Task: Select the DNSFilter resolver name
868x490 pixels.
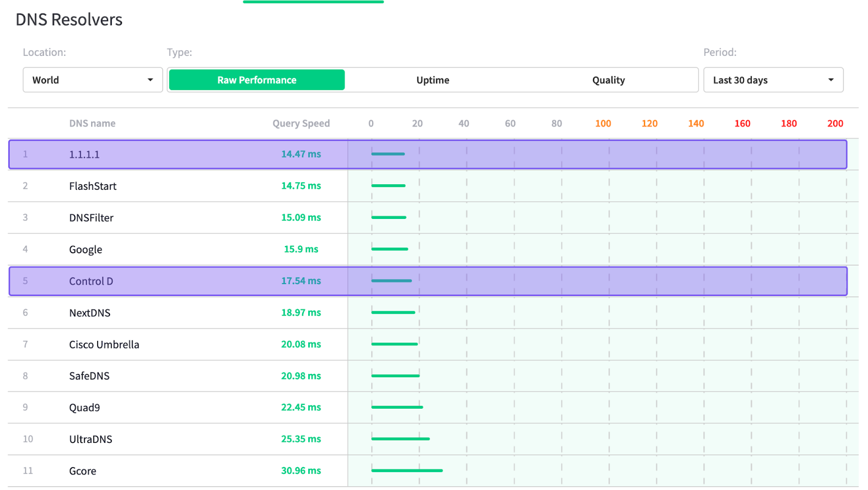Action: pyautogui.click(x=91, y=217)
